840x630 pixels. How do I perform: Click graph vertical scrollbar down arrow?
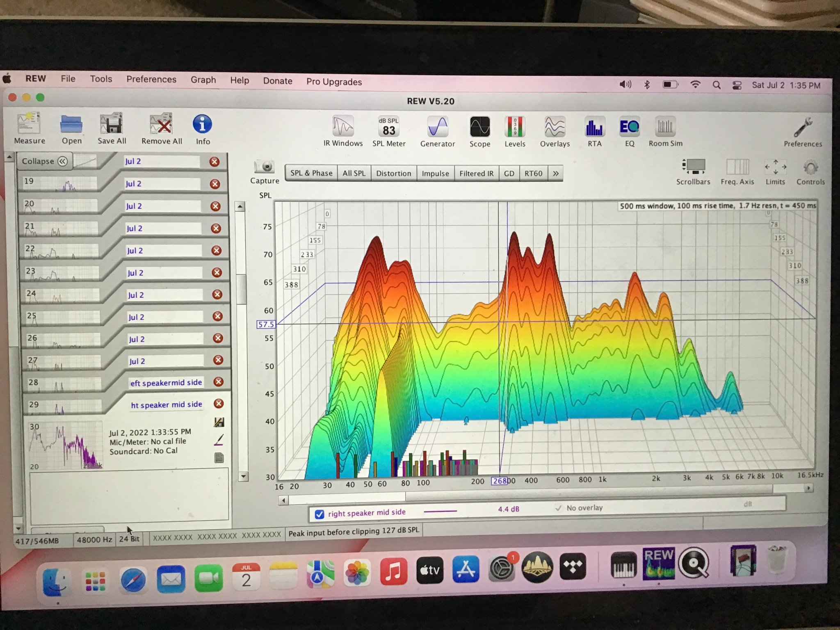pos(244,476)
